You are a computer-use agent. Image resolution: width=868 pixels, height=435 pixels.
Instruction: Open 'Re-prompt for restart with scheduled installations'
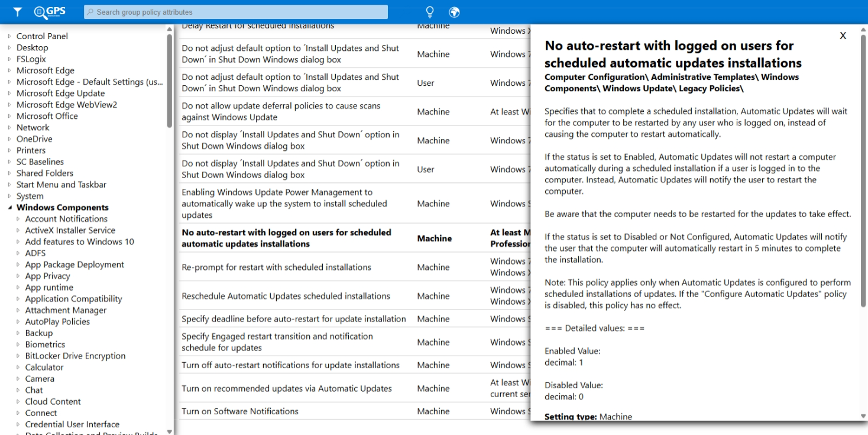(x=354, y=267)
